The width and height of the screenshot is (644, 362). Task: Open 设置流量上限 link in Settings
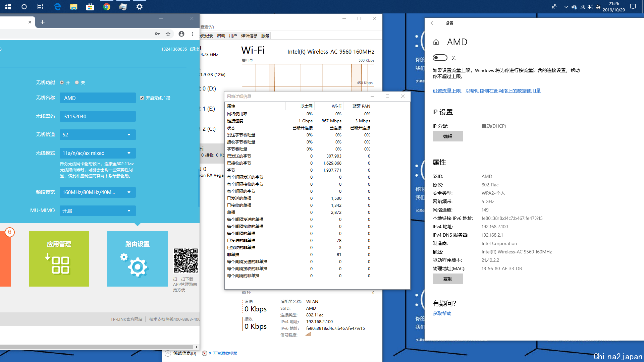(x=487, y=91)
